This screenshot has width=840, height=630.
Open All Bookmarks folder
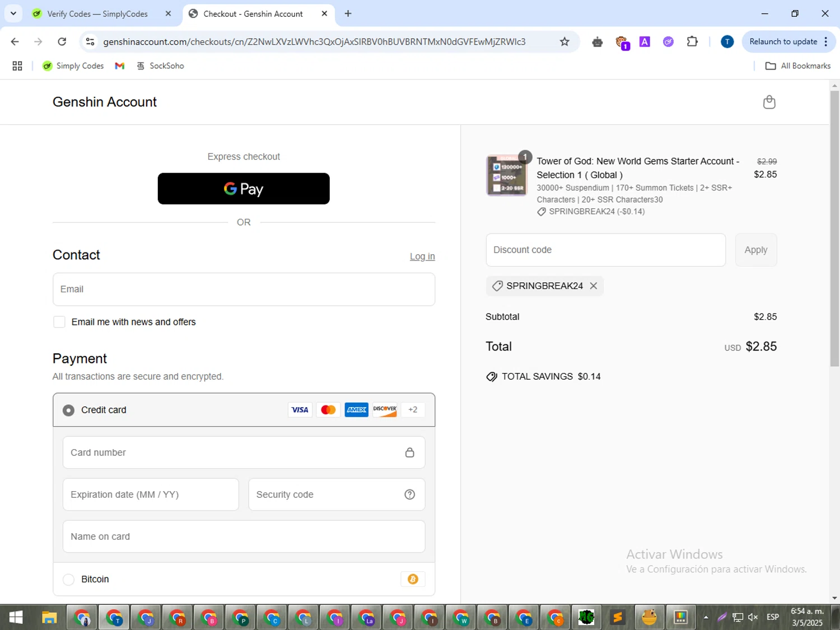coord(798,66)
